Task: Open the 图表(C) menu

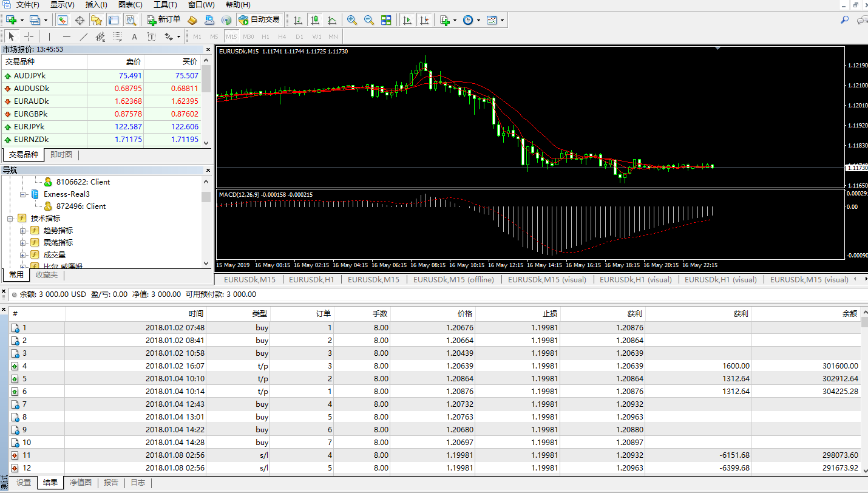Action: [x=131, y=5]
